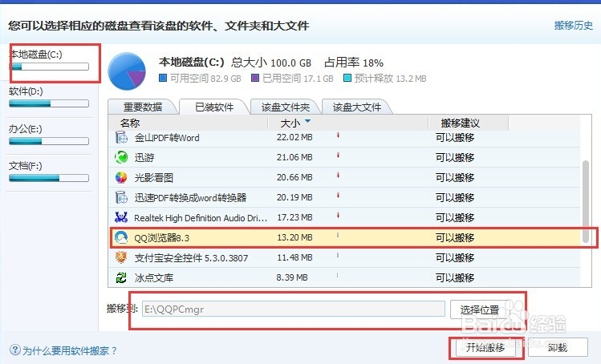Click the 22.02 MB size value
The image size is (601, 364).
[x=294, y=137]
